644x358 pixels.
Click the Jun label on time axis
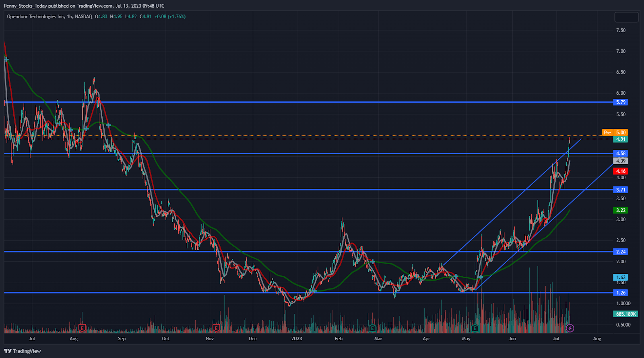click(512, 339)
